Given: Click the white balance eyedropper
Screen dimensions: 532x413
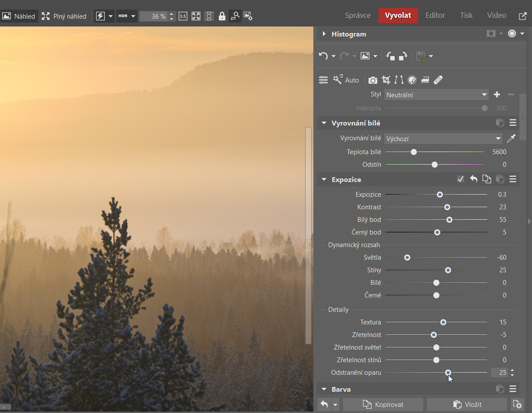Looking at the screenshot, I should pyautogui.click(x=511, y=139).
